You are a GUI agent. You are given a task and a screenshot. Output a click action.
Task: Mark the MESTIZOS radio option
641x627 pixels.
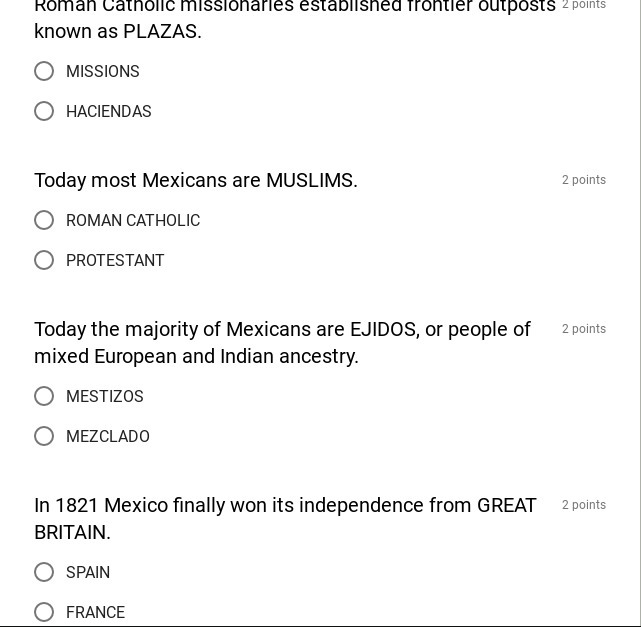(44, 396)
